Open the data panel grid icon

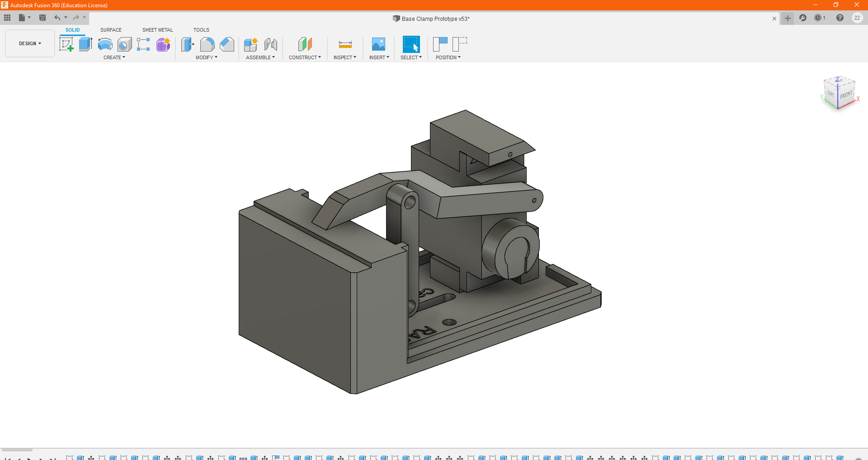[7, 18]
